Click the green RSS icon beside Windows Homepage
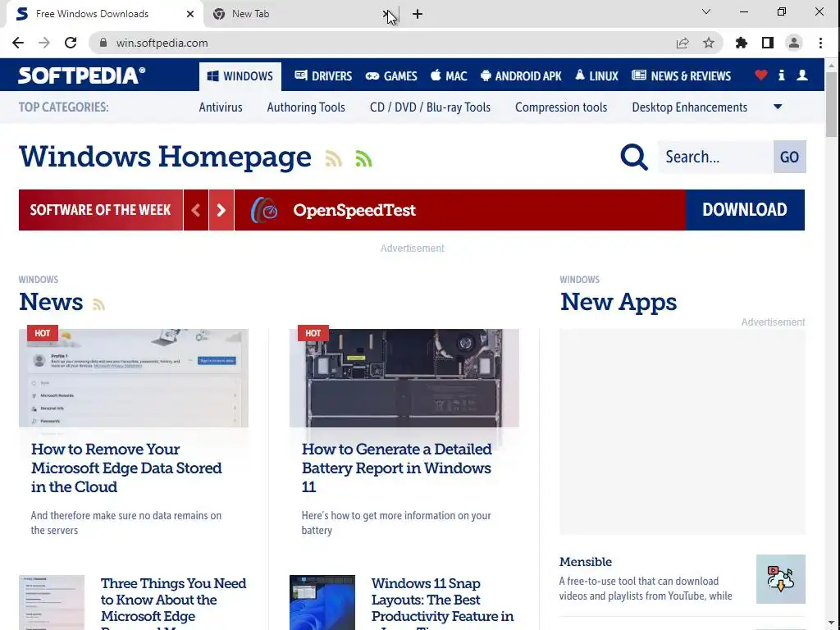 (x=363, y=158)
